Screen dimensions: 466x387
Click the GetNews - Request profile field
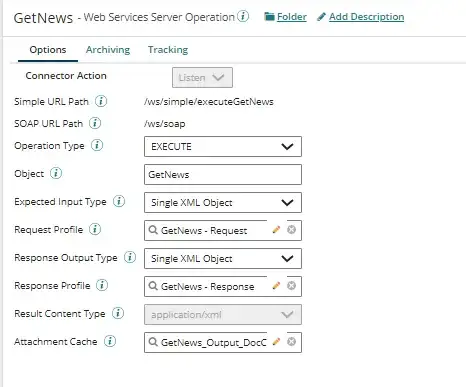tap(223, 230)
